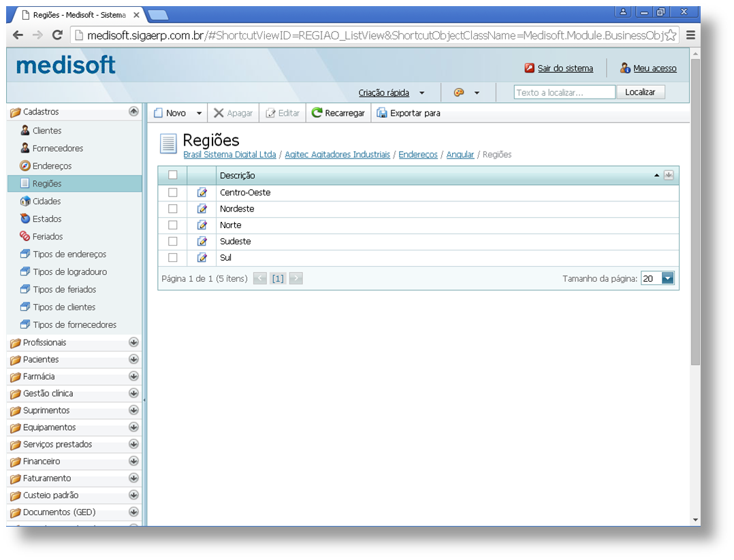Click the page [1] pager button
734x560 pixels.
pyautogui.click(x=278, y=278)
